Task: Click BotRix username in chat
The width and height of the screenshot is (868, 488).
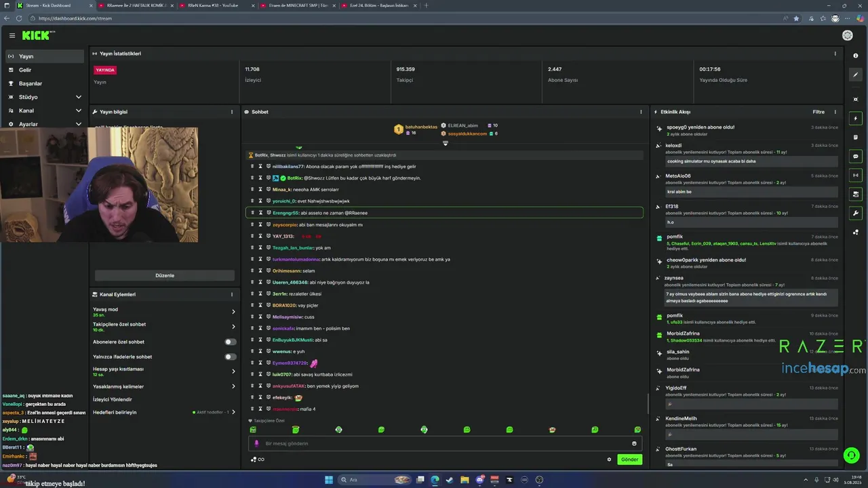Action: 294,178
